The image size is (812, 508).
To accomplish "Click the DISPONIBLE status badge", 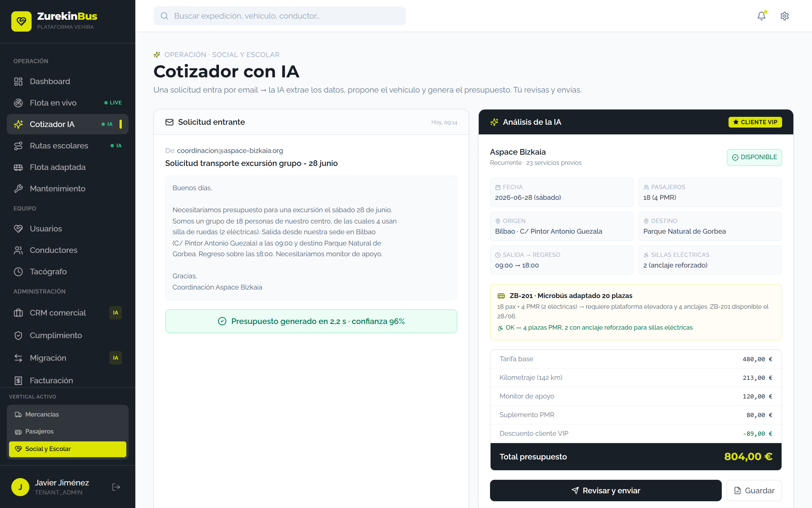I will pos(754,157).
